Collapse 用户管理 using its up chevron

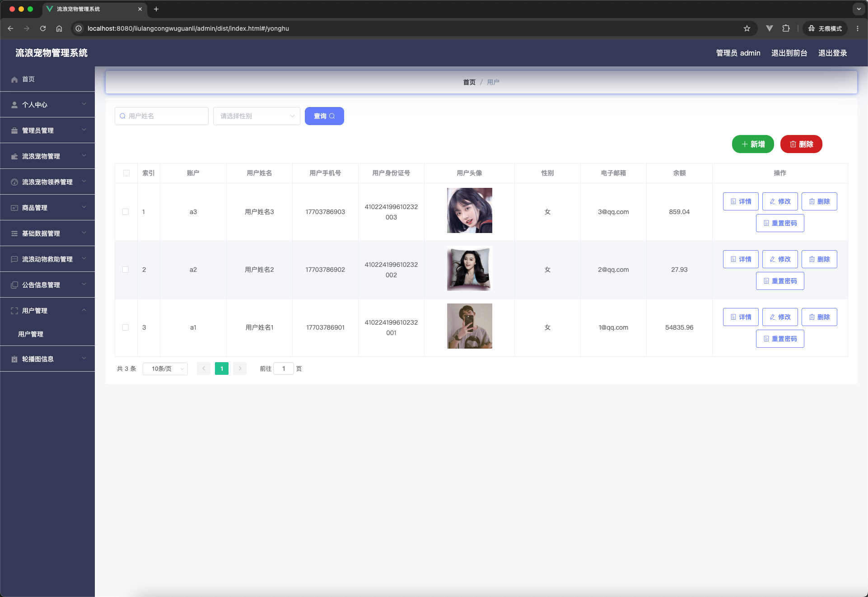tap(84, 310)
